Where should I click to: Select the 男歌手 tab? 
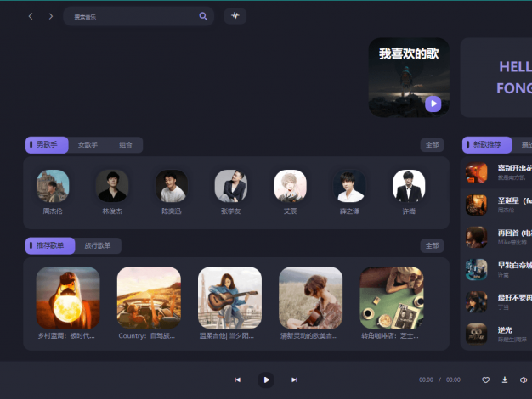coord(47,145)
